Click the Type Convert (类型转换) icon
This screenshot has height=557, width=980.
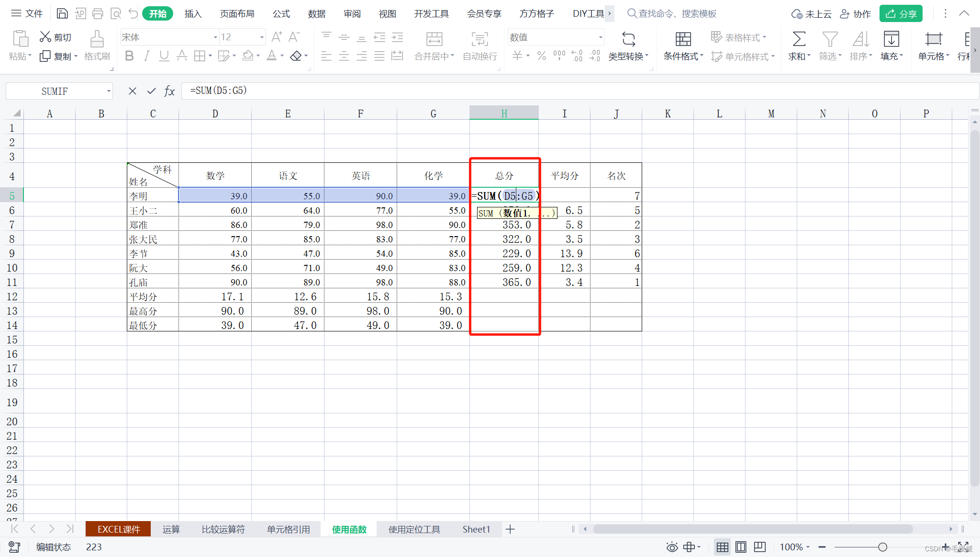pos(628,39)
